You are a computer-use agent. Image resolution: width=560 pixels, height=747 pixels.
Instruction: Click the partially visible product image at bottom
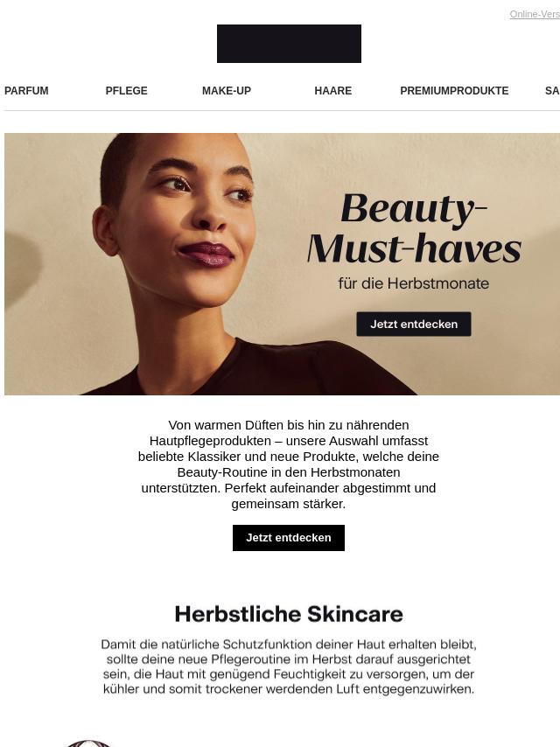(x=88, y=744)
